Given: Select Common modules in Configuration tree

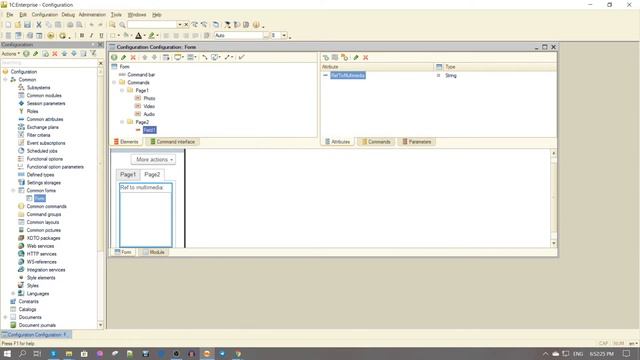Looking at the screenshot, I should (x=44, y=96).
